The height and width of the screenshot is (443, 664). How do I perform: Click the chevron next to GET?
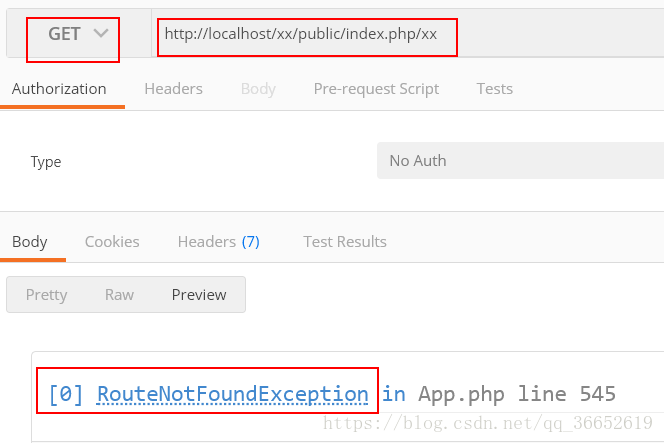(x=101, y=33)
